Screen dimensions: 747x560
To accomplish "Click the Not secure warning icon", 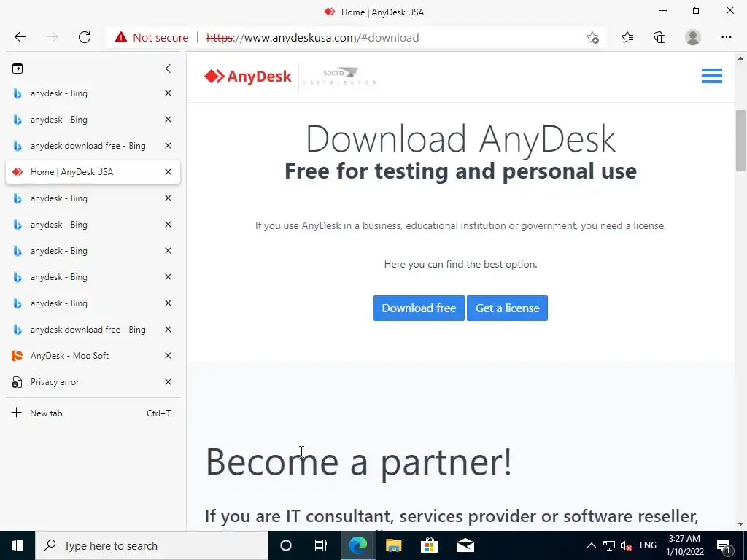I will (x=121, y=37).
